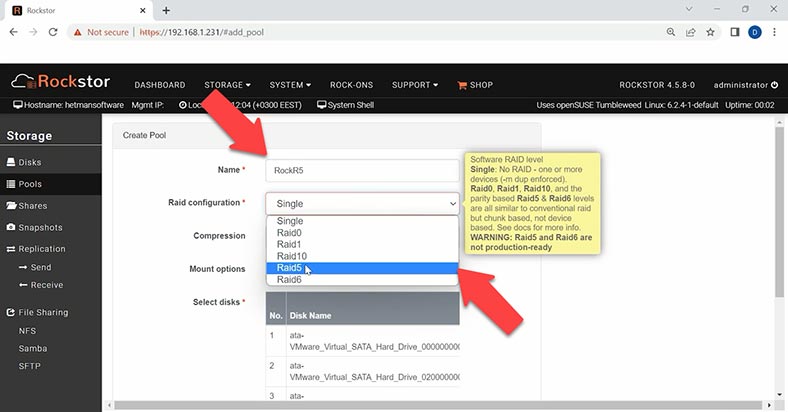
Task: Select the Rockstor browser tab
Action: point(78,11)
